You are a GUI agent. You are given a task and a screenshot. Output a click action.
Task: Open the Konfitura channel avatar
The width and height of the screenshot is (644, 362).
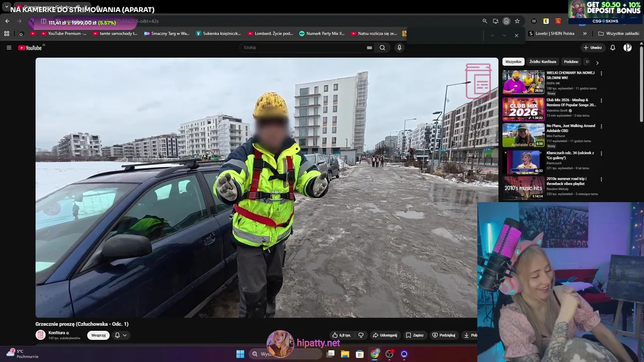point(40,335)
